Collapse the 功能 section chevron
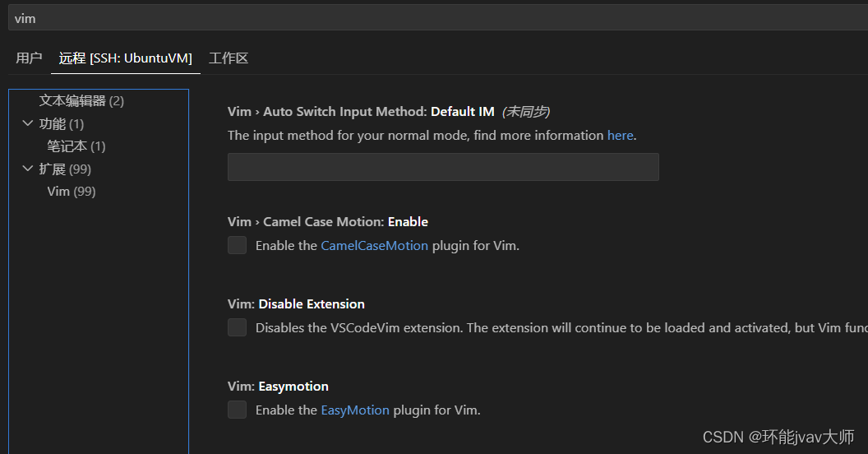This screenshot has height=454, width=868. point(28,123)
